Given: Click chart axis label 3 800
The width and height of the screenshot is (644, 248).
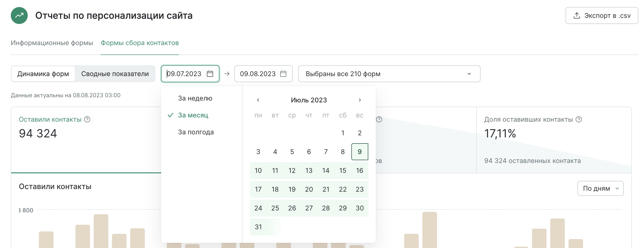Looking at the screenshot, I should 26,210.
